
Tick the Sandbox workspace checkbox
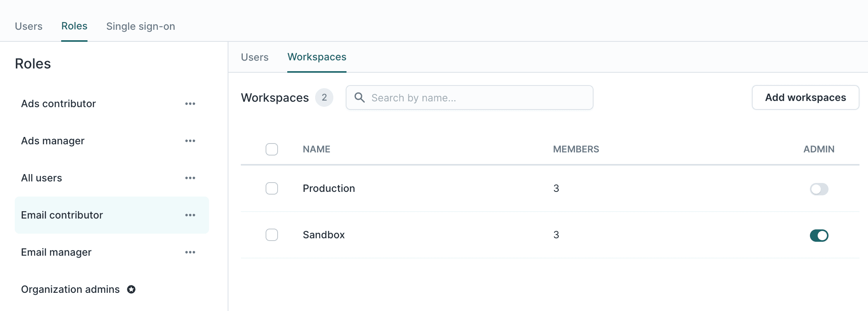coord(272,235)
